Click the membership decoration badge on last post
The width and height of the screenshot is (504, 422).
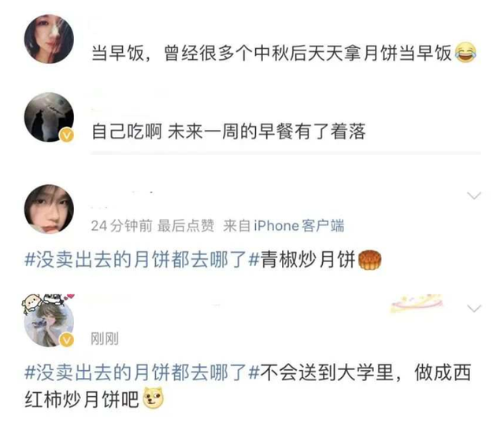[417, 303]
